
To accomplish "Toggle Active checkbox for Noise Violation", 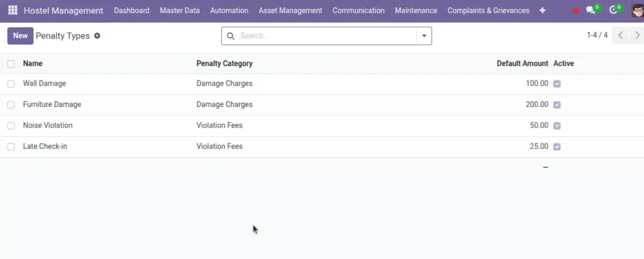I will 557,126.
